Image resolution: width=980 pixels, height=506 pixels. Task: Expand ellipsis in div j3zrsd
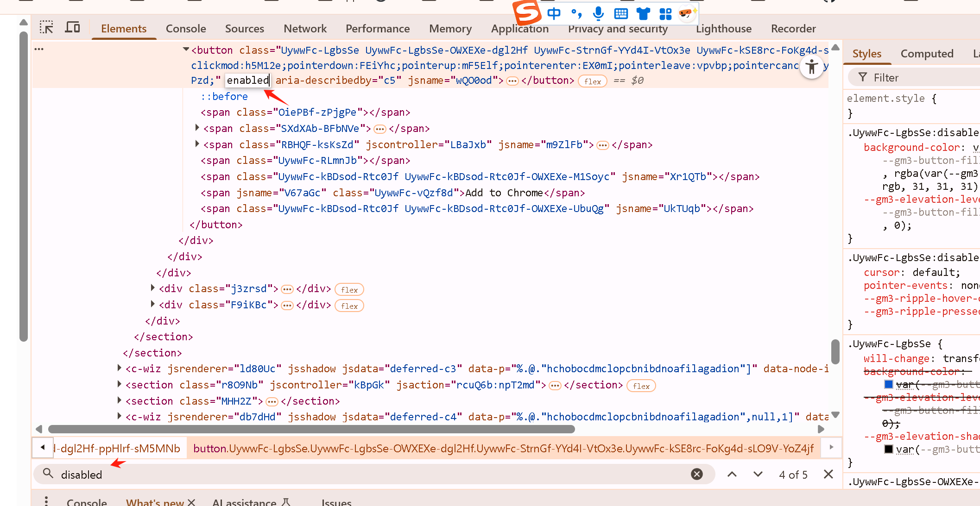click(287, 289)
